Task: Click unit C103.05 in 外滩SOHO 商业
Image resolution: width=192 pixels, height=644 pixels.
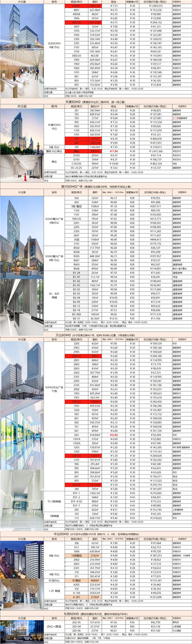Action: 76,164
